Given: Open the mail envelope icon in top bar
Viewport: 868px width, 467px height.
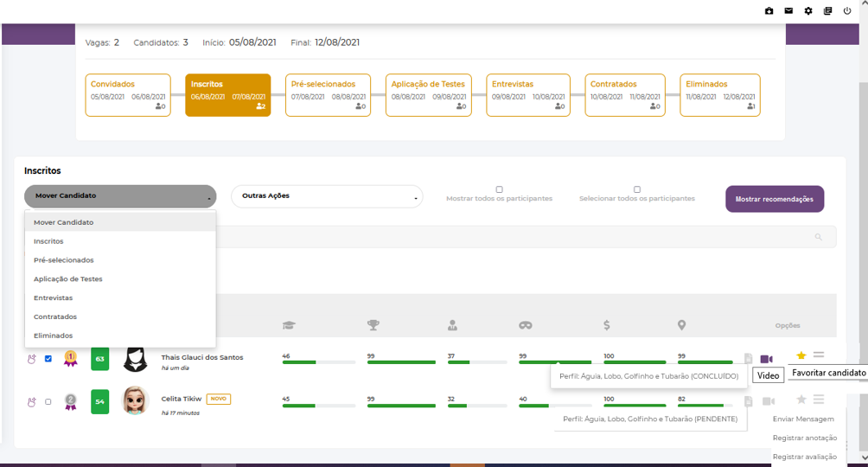Looking at the screenshot, I should [788, 11].
